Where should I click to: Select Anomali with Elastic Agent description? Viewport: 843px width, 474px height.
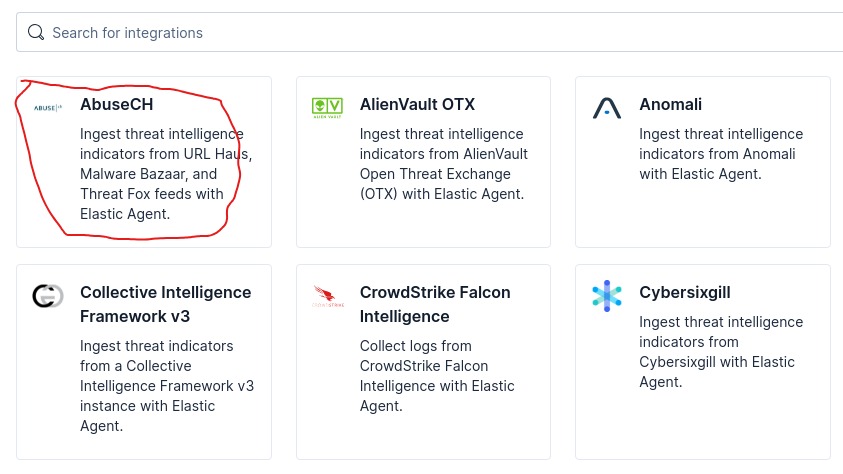[721, 154]
